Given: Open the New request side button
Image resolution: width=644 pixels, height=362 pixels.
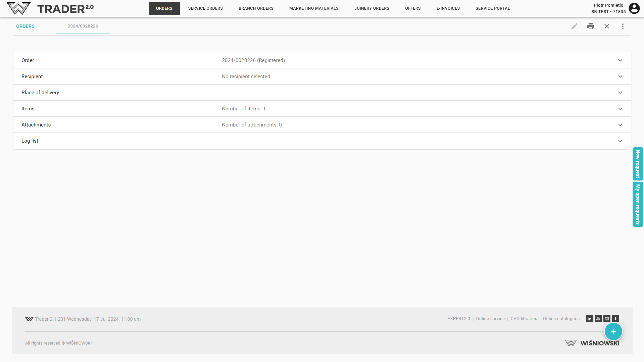Looking at the screenshot, I should point(638,164).
